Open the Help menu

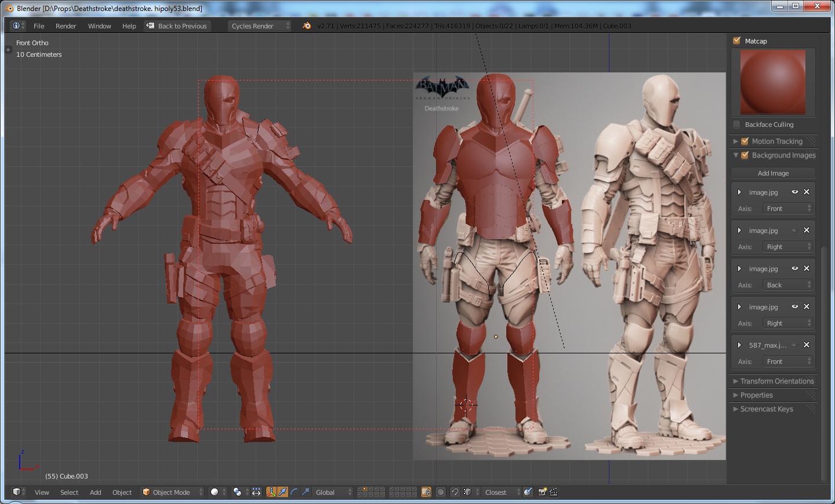129,25
